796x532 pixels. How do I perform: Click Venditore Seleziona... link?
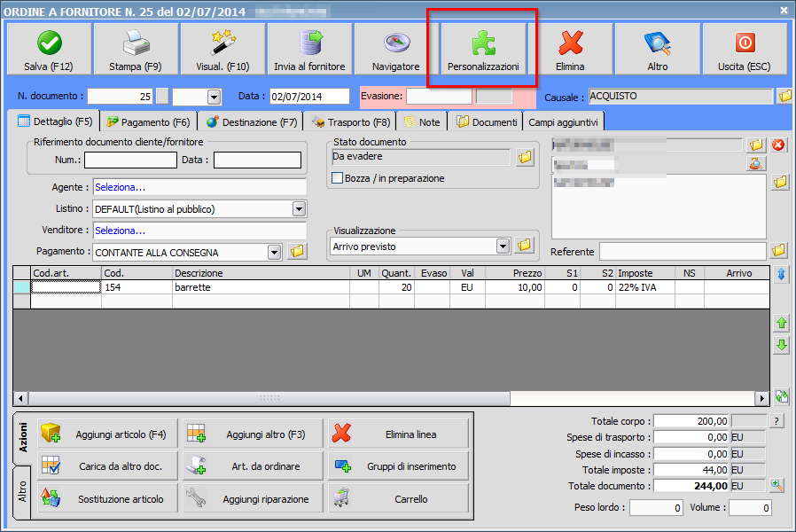(120, 231)
